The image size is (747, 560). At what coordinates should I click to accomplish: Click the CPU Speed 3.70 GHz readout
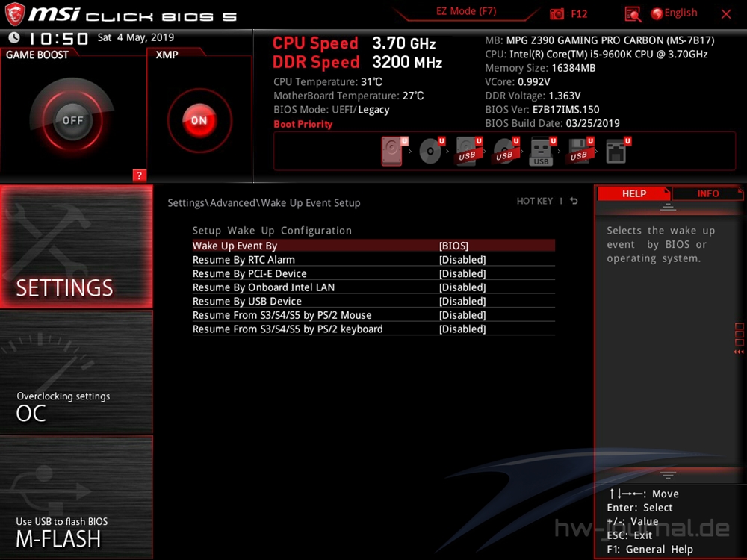[354, 43]
